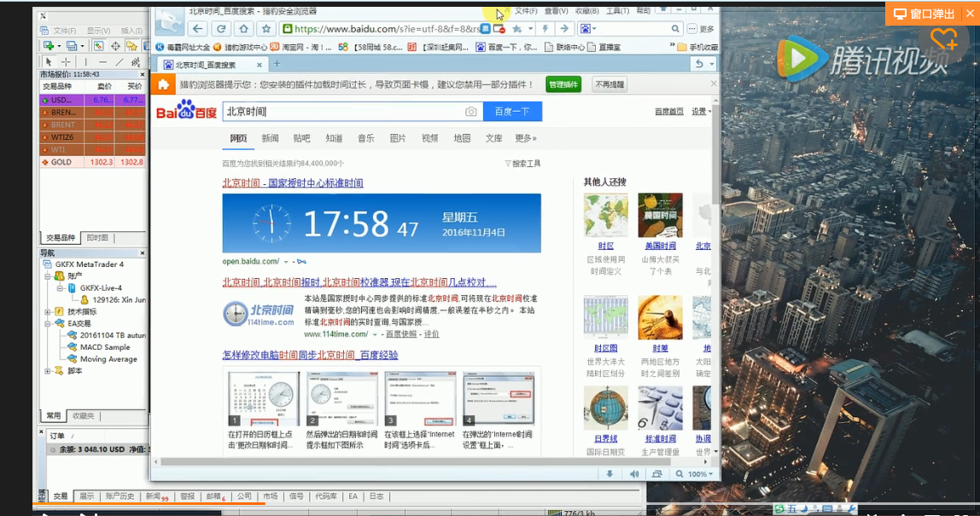Open the 美国时间 related search thumbnail

tap(660, 215)
